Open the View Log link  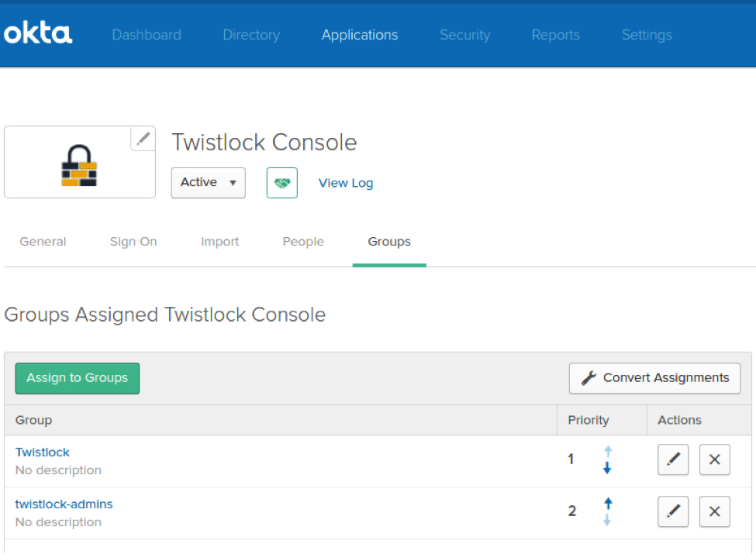click(x=346, y=183)
